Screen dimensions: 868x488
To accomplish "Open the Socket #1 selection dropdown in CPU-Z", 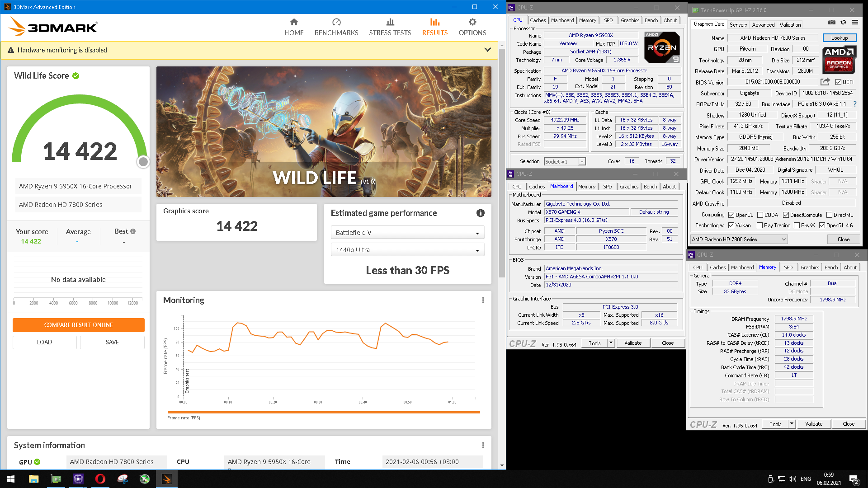I will 565,161.
